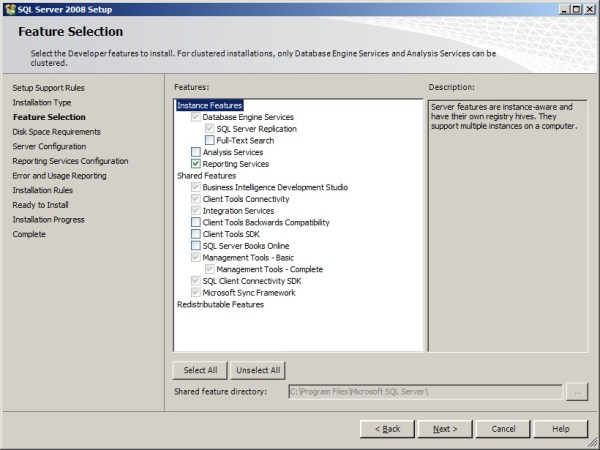
Task: Toggle the Analysis Services checkbox
Action: (x=195, y=152)
